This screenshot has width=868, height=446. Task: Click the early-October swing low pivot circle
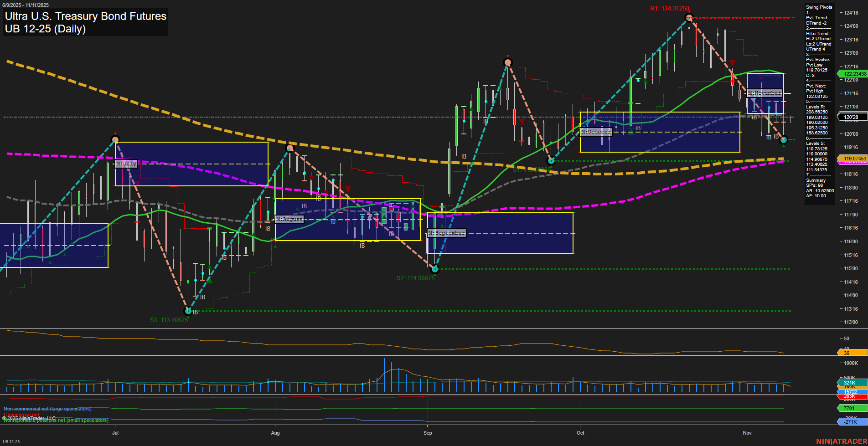[x=551, y=161]
